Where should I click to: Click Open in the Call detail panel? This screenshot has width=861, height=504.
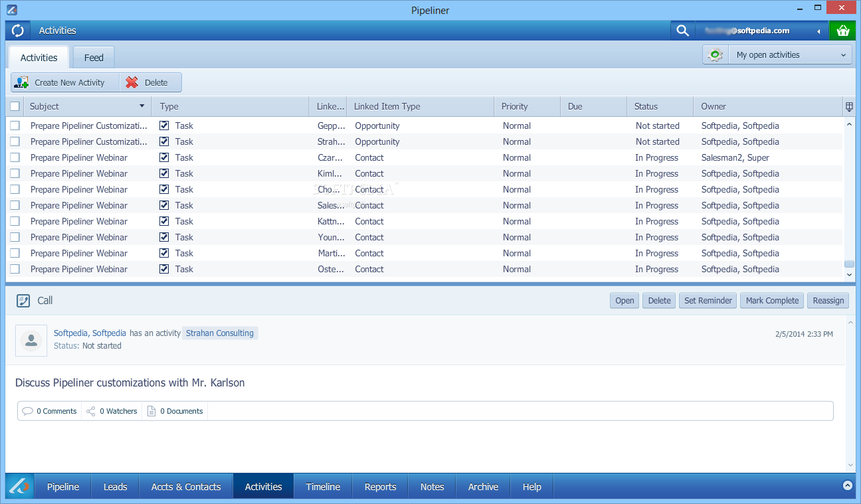624,301
